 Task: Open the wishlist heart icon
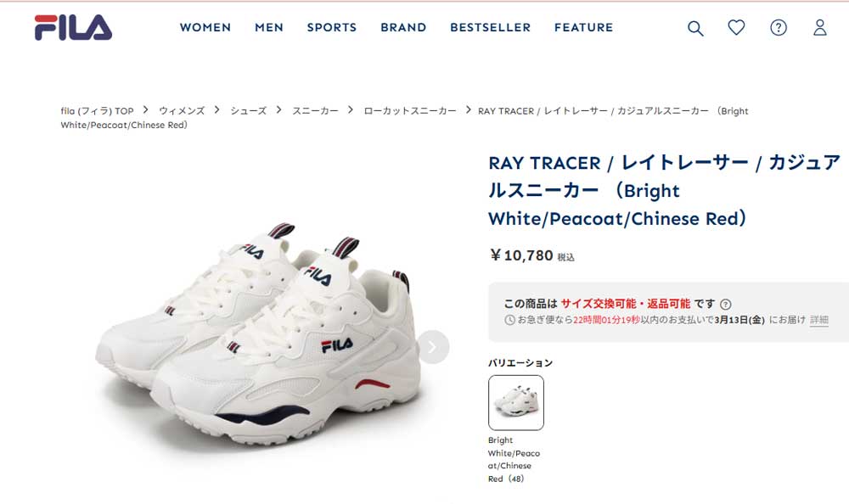pyautogui.click(x=736, y=27)
